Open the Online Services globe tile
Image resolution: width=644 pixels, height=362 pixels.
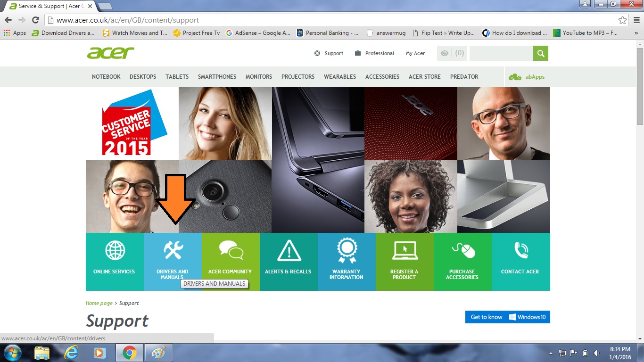[115, 262]
